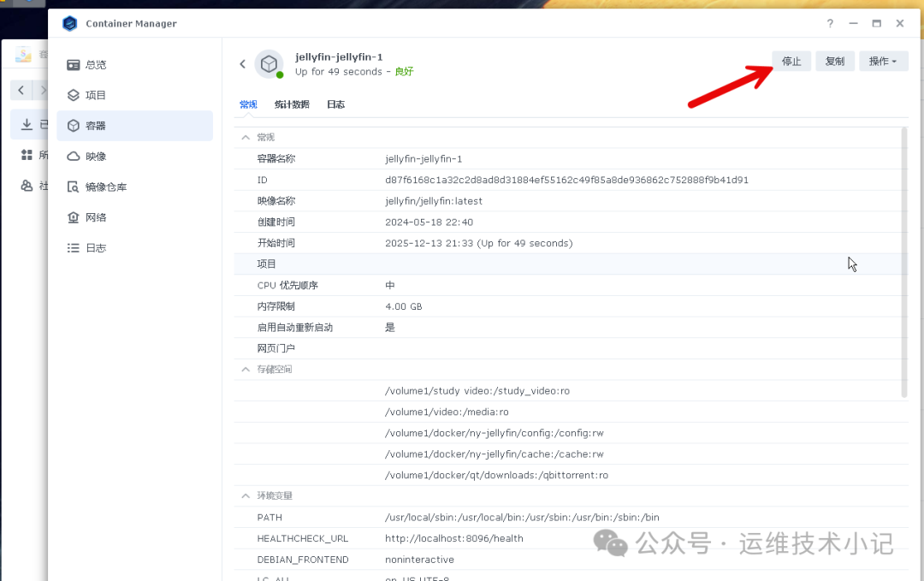
Task: Switch to the 常规 general tab
Action: [x=248, y=104]
